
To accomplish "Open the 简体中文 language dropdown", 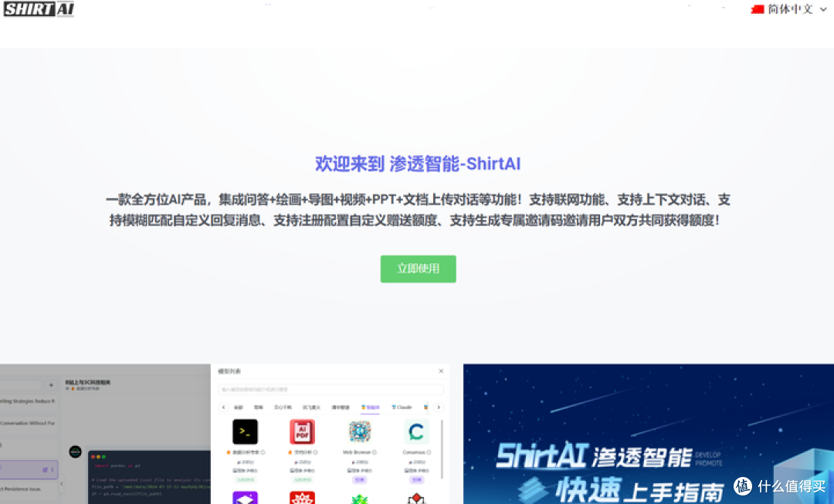I will coord(788,9).
